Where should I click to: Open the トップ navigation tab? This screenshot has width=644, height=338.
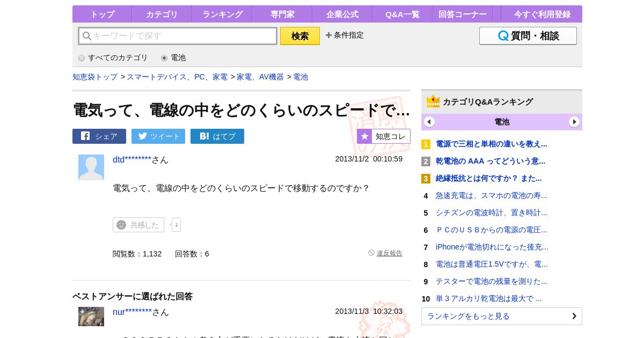[102, 14]
